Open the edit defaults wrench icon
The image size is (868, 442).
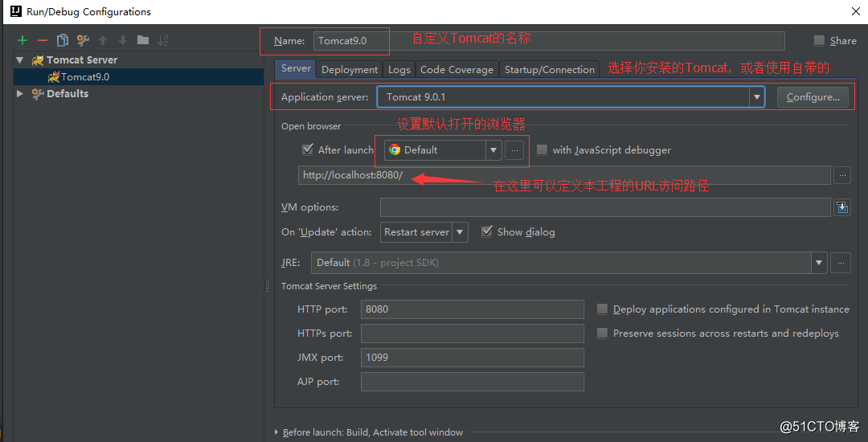(83, 40)
